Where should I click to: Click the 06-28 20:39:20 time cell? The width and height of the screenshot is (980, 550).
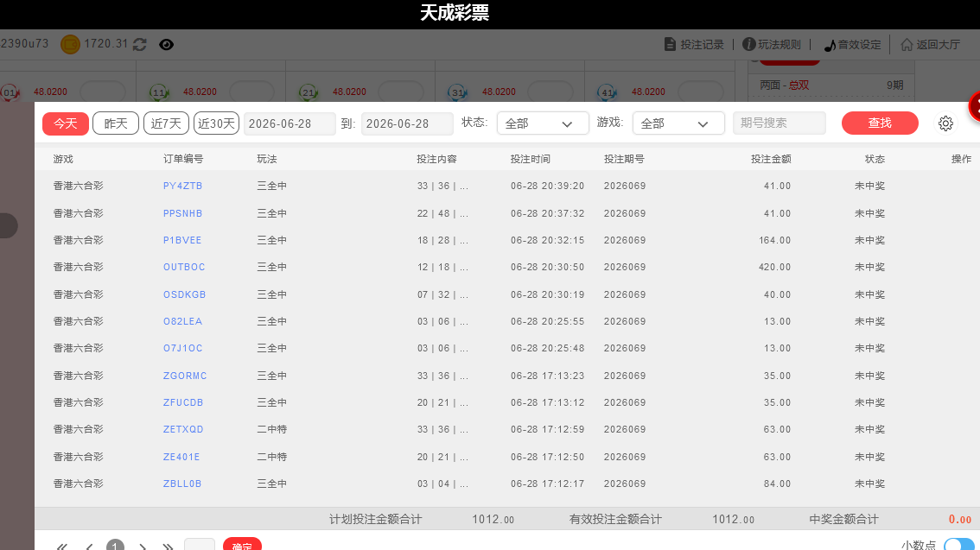pyautogui.click(x=548, y=186)
